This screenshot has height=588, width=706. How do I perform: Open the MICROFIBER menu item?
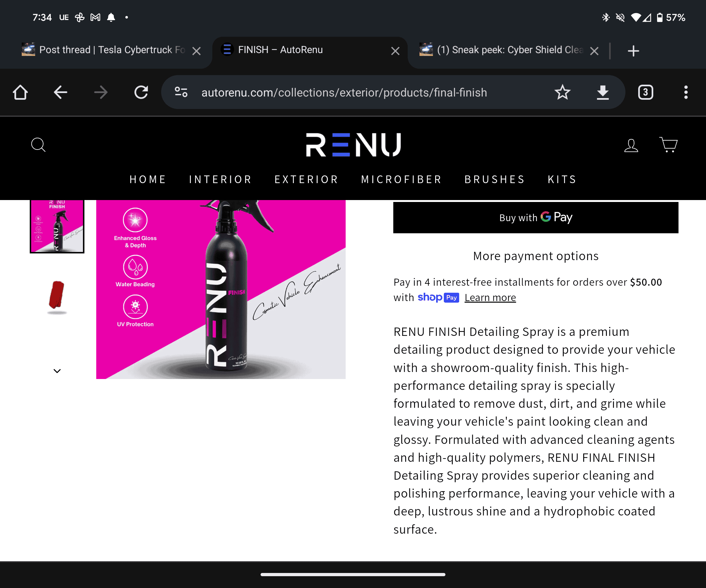(x=402, y=179)
